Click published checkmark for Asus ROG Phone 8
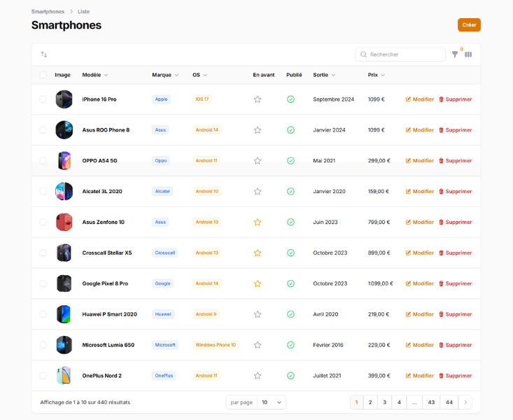513x420 pixels. (290, 130)
